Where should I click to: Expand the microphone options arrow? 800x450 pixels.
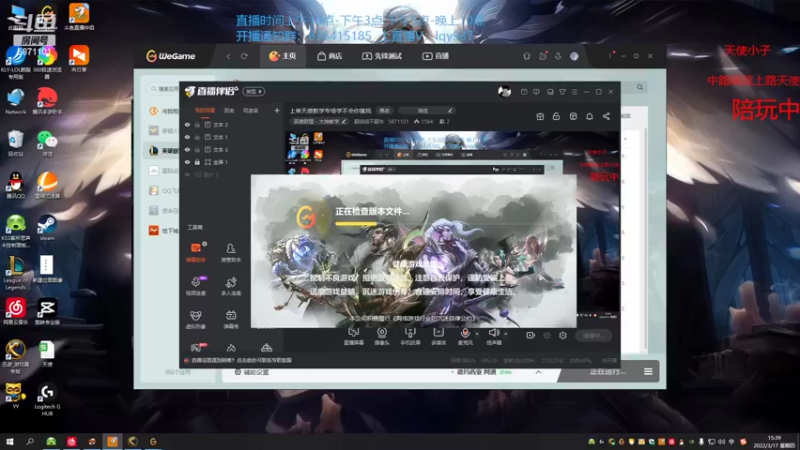point(477,334)
